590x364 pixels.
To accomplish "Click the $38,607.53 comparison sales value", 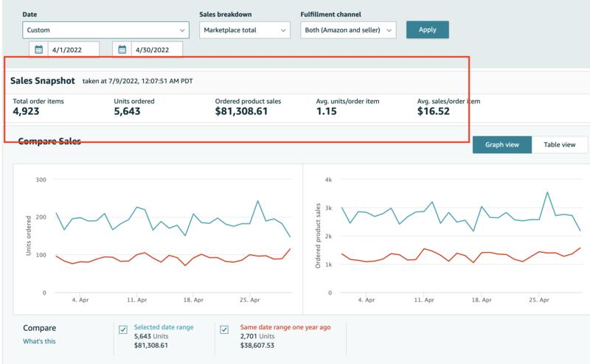I will [x=257, y=345].
